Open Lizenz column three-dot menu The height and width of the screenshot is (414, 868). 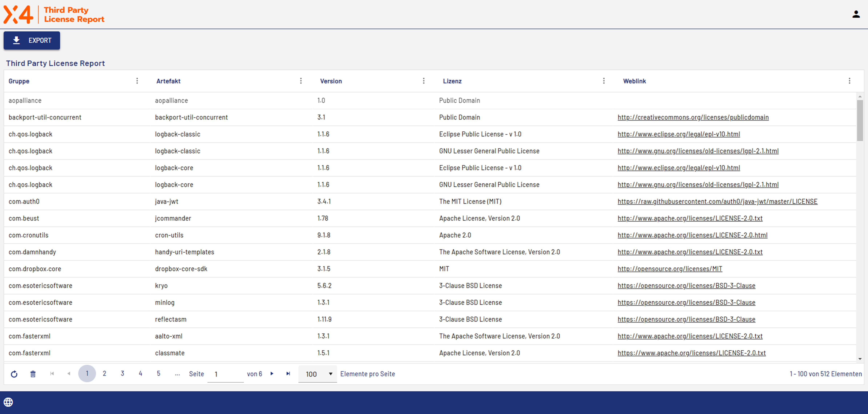pyautogui.click(x=604, y=81)
